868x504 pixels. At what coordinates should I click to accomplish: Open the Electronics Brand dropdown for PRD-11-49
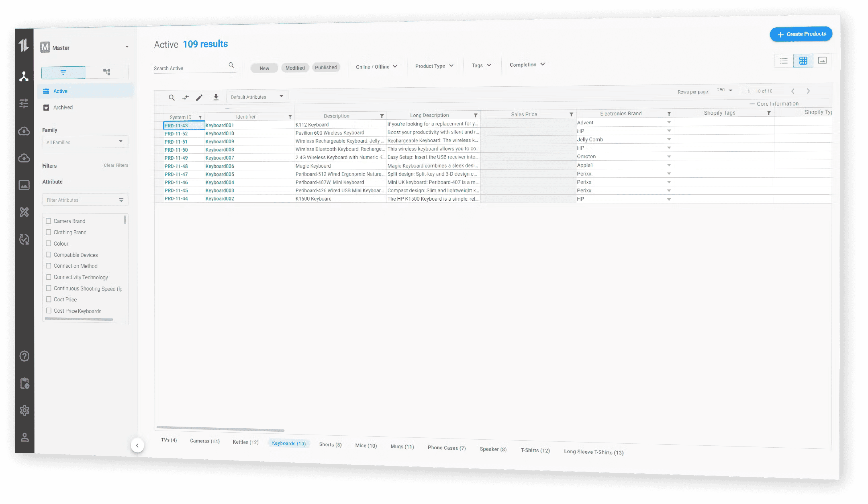pos(669,156)
